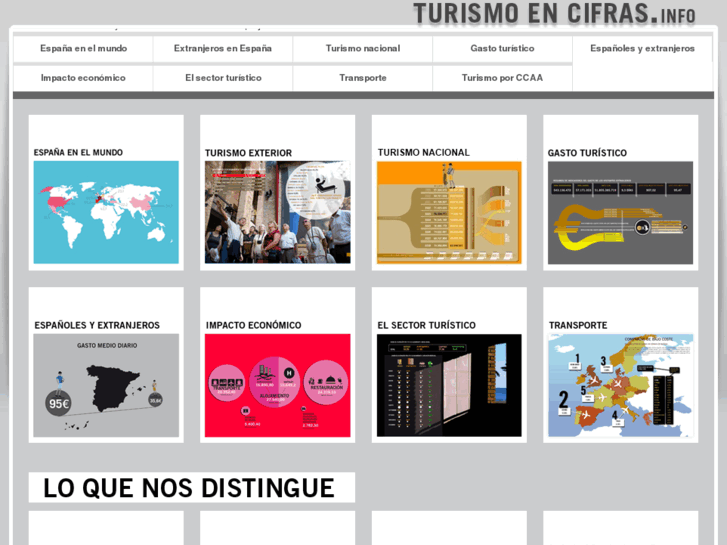Open the orange infographic under Turismo Nacional
727x545 pixels.
click(x=449, y=212)
